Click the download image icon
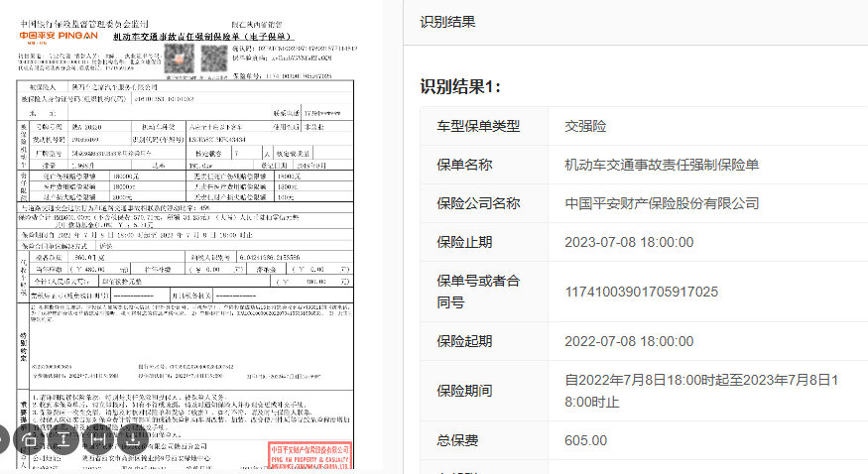Viewport: 868px width, 474px height. tap(132, 440)
